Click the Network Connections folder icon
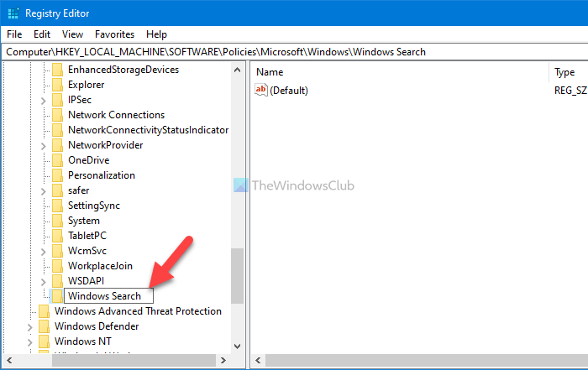588x370 pixels. click(57, 115)
